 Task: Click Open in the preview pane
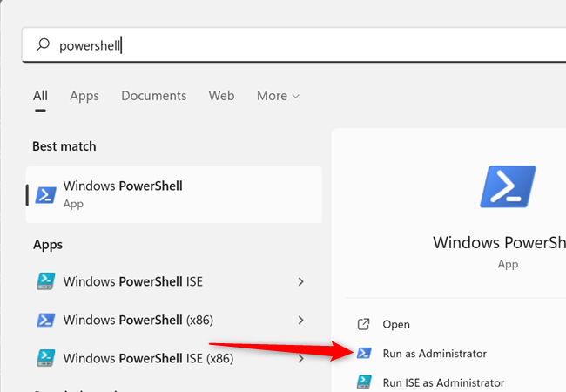pyautogui.click(x=396, y=325)
